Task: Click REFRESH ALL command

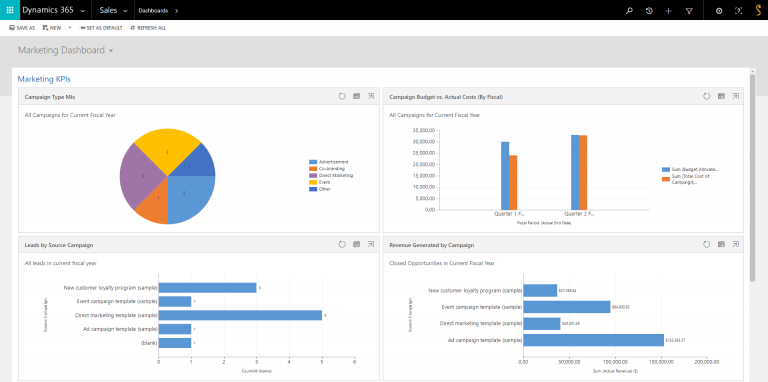Action: pos(148,28)
